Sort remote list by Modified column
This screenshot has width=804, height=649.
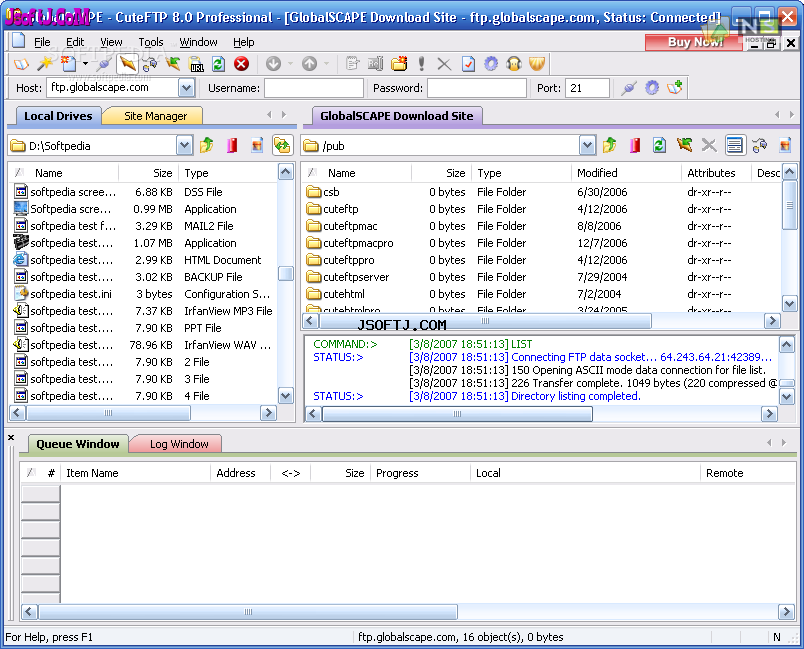tap(626, 173)
